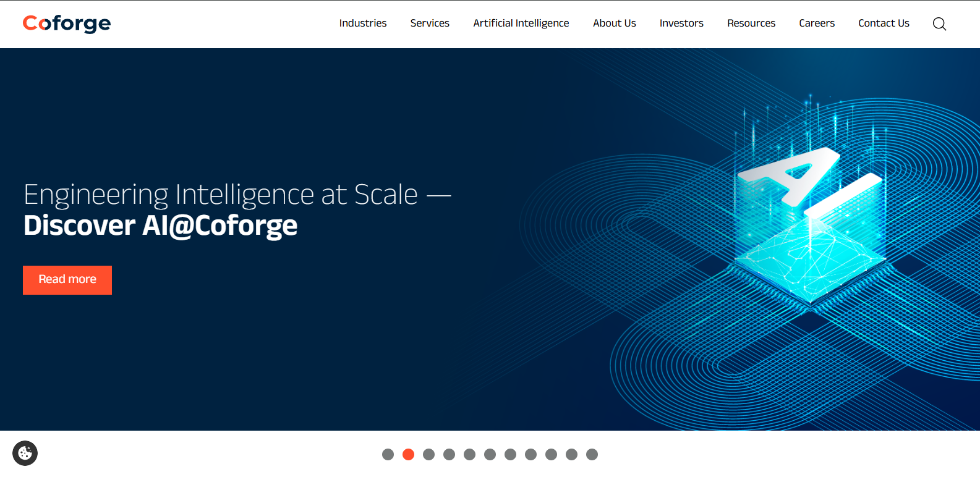Screen dimensions: 980x477
Task: Click the Read more button
Action: click(67, 280)
